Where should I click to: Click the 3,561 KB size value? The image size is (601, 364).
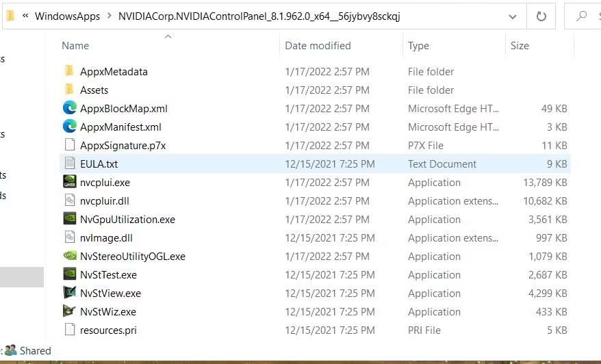click(x=548, y=220)
